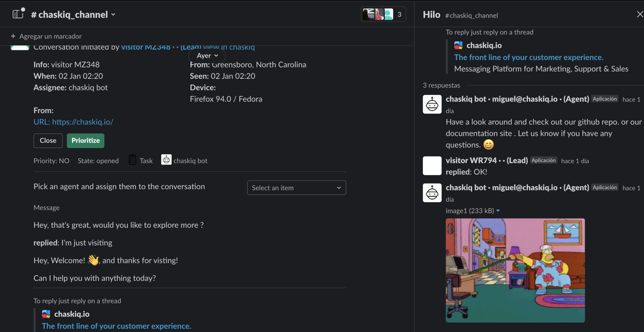This screenshot has width=644, height=332.
Task: Toggle the sidebar panel icon
Action: [18, 14]
